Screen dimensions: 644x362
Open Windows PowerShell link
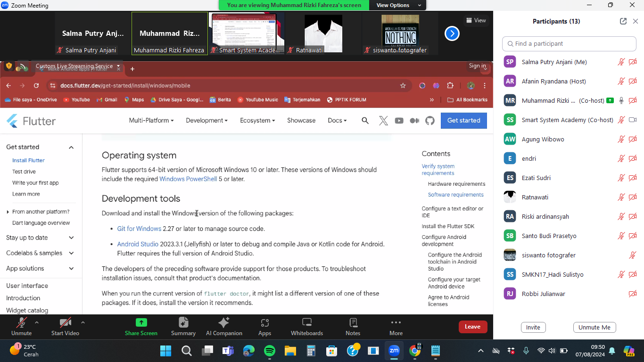click(188, 179)
